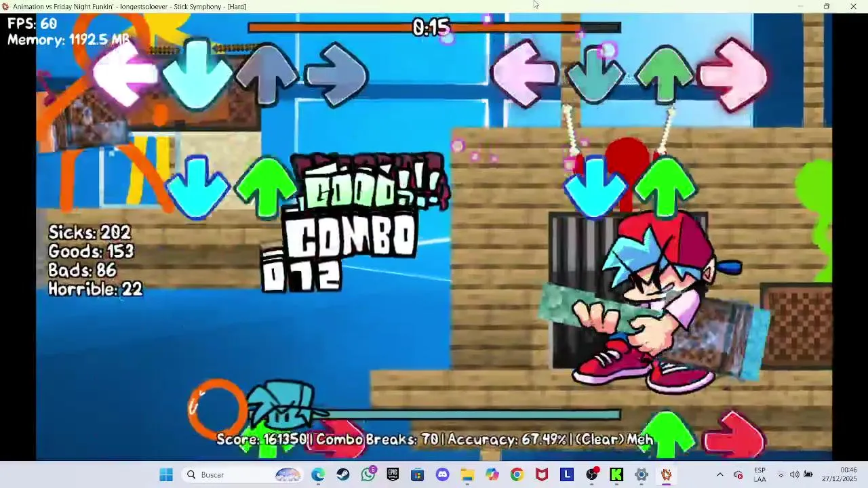This screenshot has height=488, width=868.
Task: Click the player's pink left arrow receptor
Action: tap(524, 73)
